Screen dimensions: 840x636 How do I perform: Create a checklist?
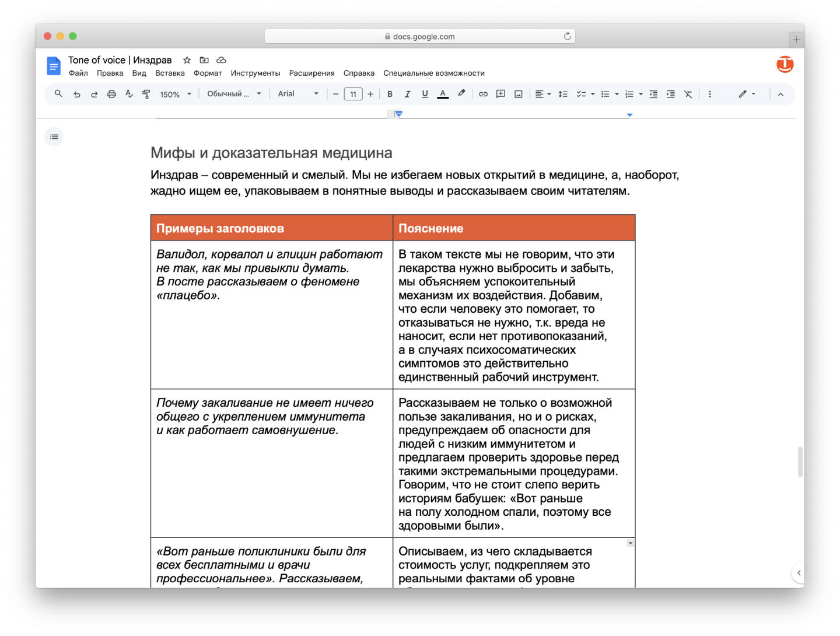click(581, 94)
